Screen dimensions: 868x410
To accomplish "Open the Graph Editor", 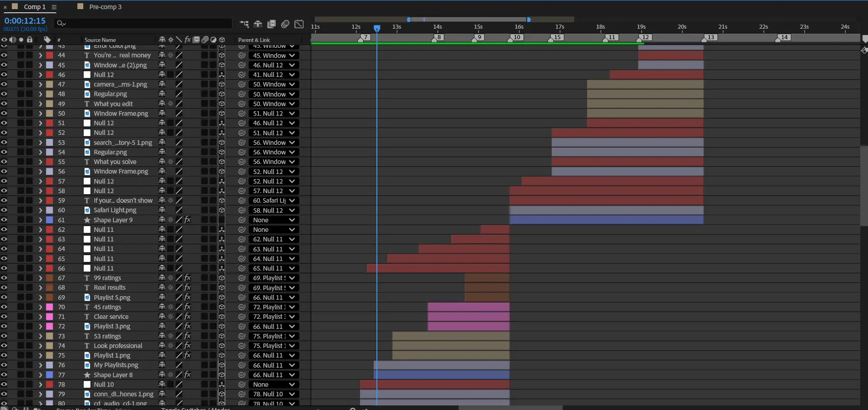I will [x=299, y=24].
